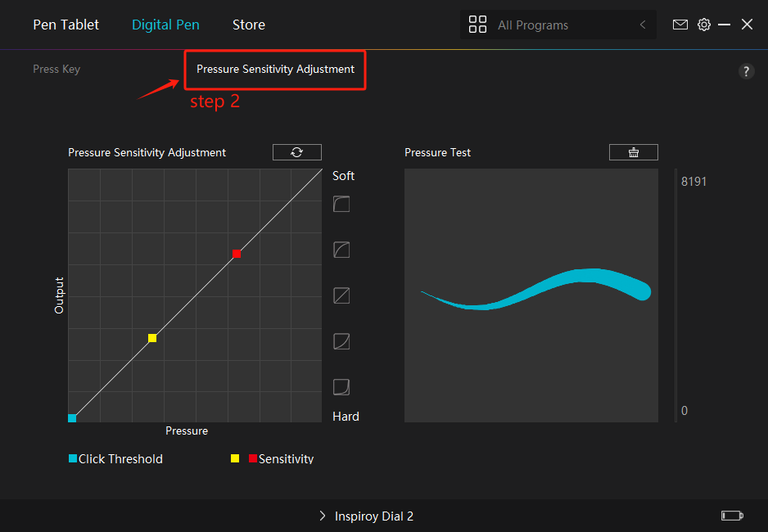Screen dimensions: 768x532
Task: Select the Pressure Sensitivity Adjustment tab
Action: (275, 69)
